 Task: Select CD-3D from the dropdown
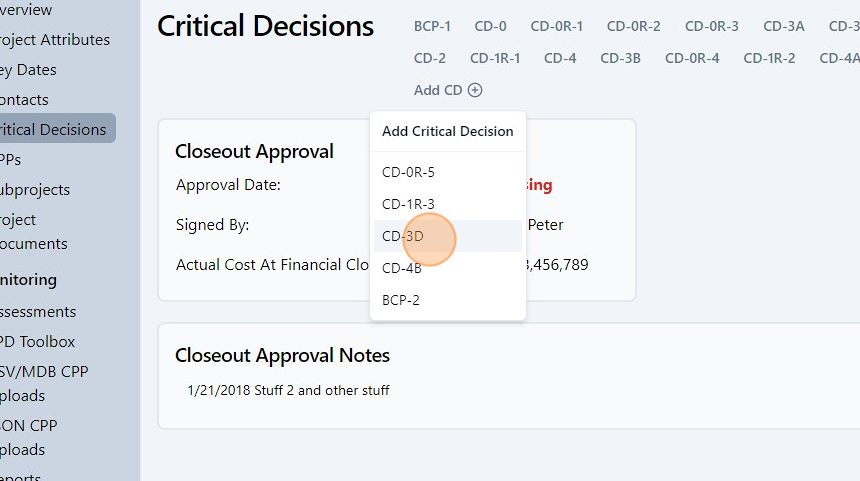pyautogui.click(x=403, y=236)
